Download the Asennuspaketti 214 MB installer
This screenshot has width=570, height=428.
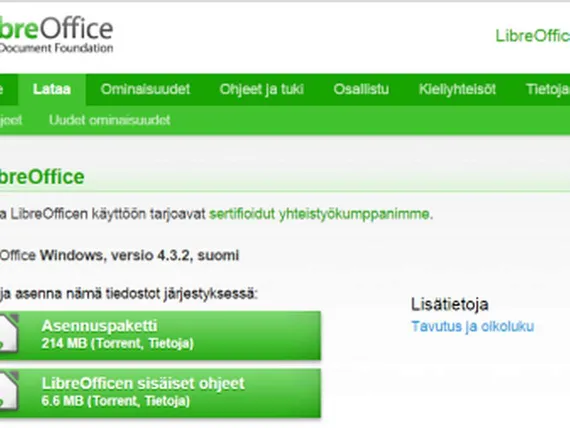[160, 335]
